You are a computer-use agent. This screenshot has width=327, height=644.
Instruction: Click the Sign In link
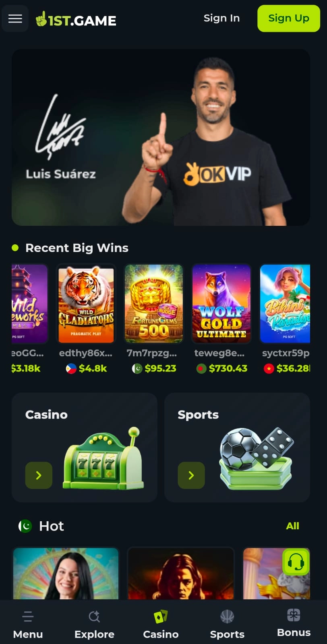point(221,18)
